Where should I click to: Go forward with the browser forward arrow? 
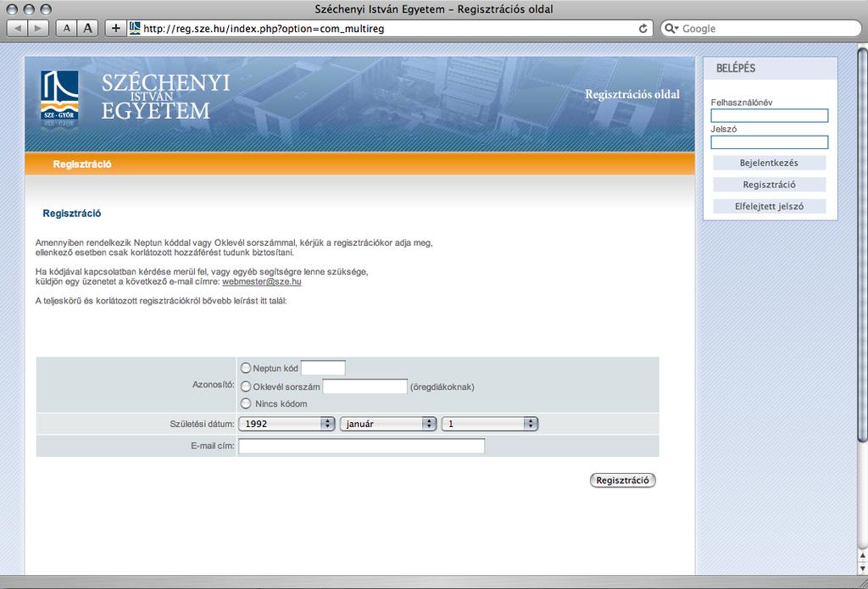38,28
